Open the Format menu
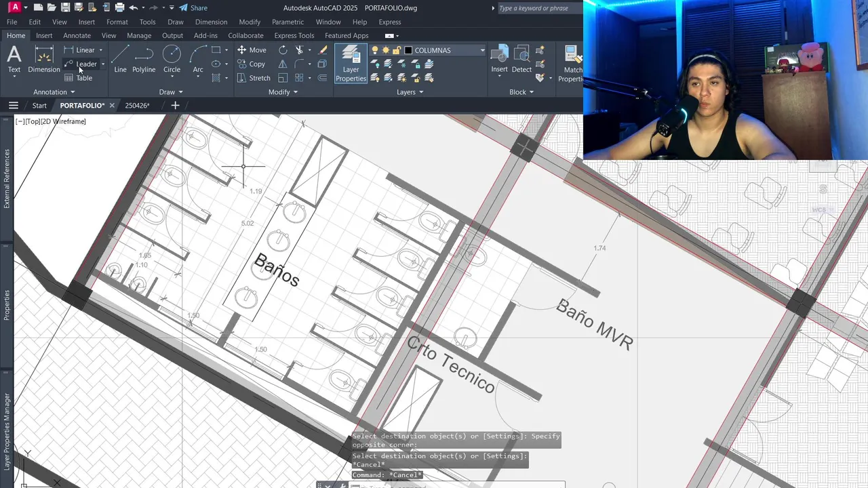The width and height of the screenshot is (868, 488). 117,22
